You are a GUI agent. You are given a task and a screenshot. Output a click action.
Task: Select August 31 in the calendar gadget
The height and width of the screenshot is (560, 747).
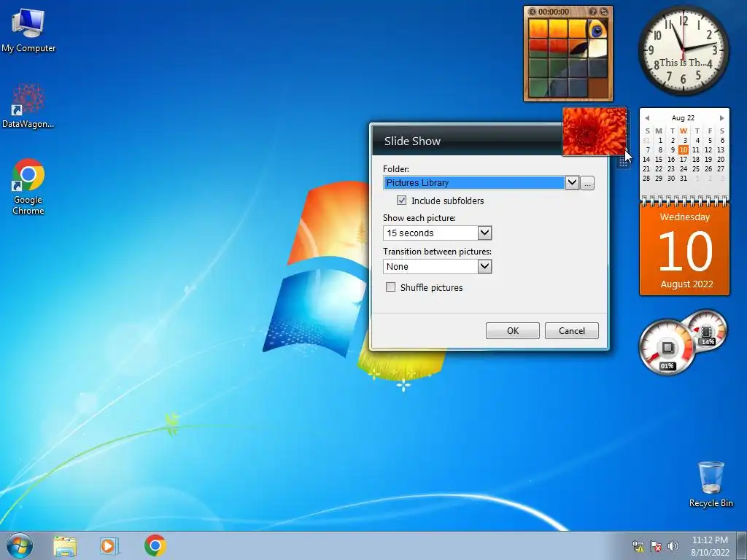pyautogui.click(x=683, y=179)
